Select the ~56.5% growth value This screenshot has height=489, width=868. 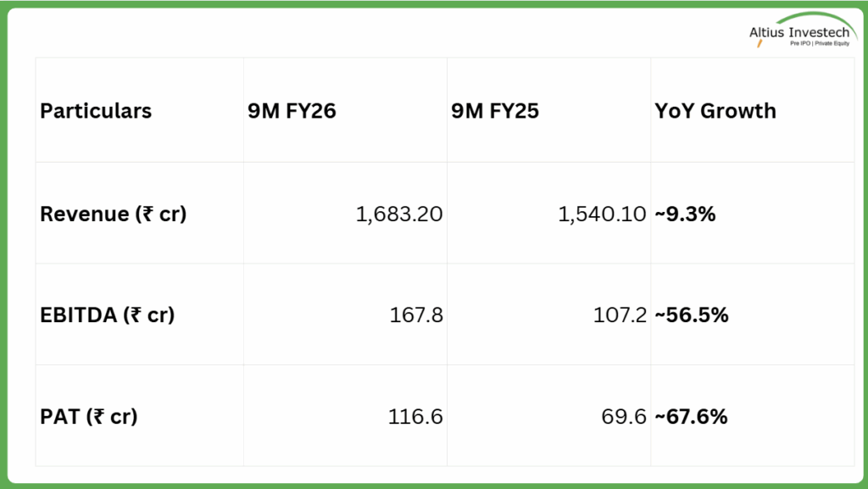pyautogui.click(x=691, y=316)
